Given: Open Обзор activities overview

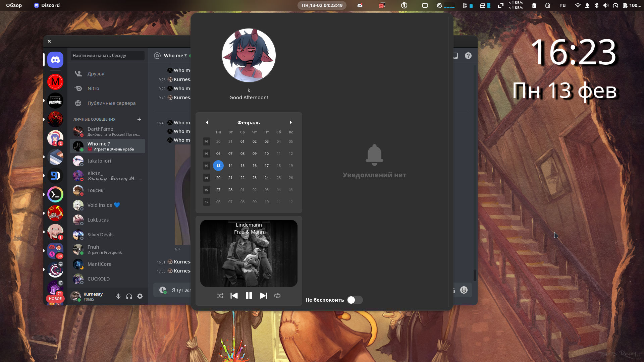Looking at the screenshot, I should point(14,5).
